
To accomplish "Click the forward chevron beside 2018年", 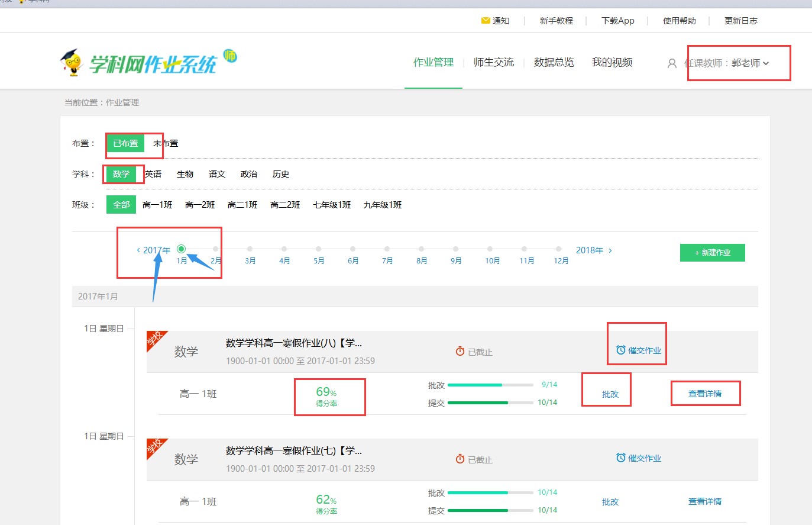I will 610,250.
